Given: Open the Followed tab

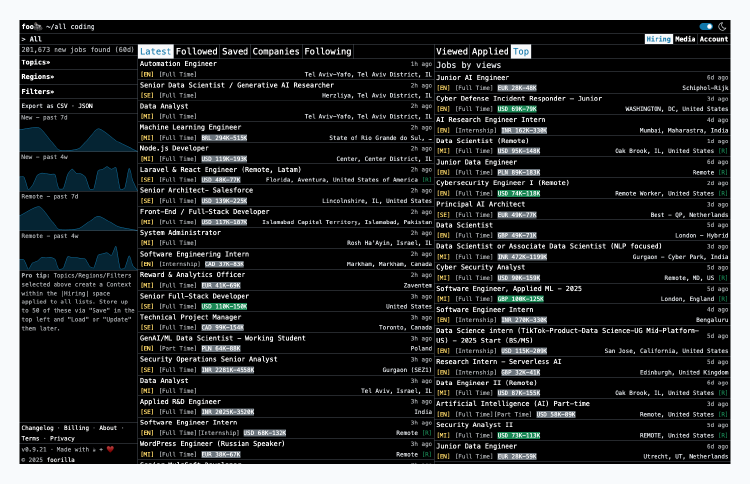Looking at the screenshot, I should tap(197, 52).
